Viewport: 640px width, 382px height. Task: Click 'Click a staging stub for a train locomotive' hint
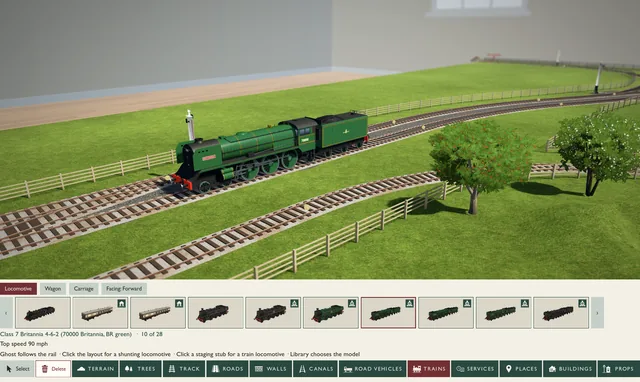(x=230, y=354)
